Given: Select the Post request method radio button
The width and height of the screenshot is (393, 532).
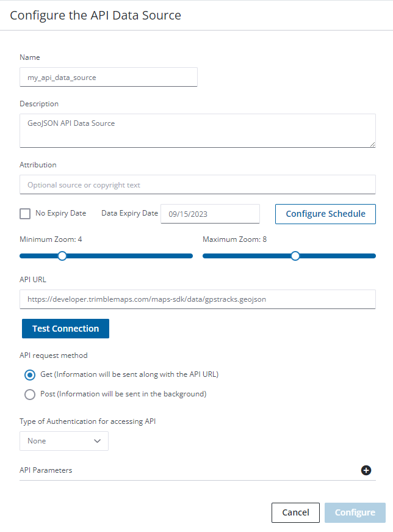Looking at the screenshot, I should pyautogui.click(x=30, y=394).
